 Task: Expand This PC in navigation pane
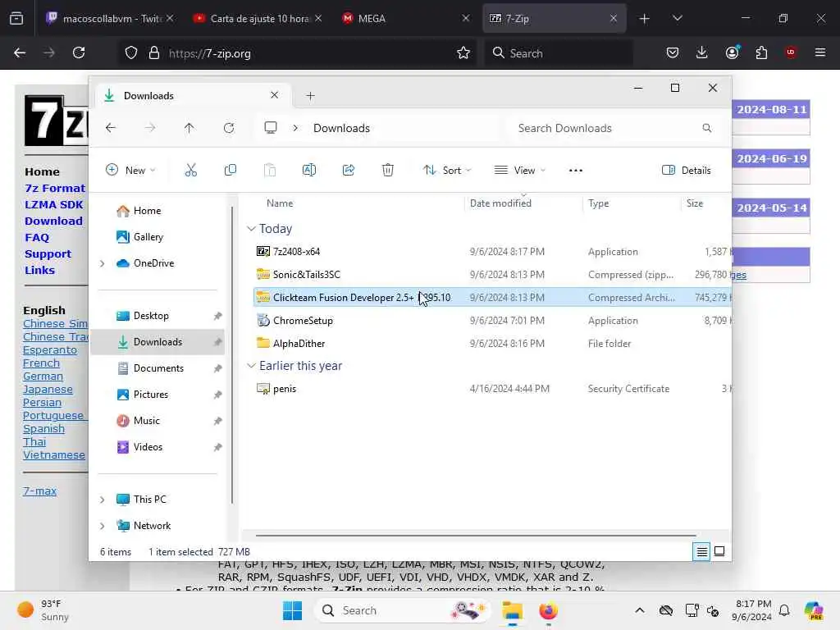pos(103,500)
